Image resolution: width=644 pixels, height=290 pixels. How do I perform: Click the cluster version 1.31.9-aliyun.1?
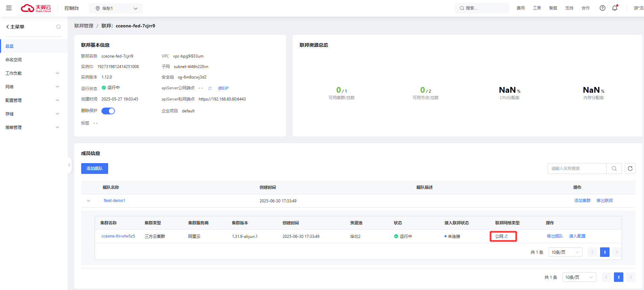coord(245,237)
